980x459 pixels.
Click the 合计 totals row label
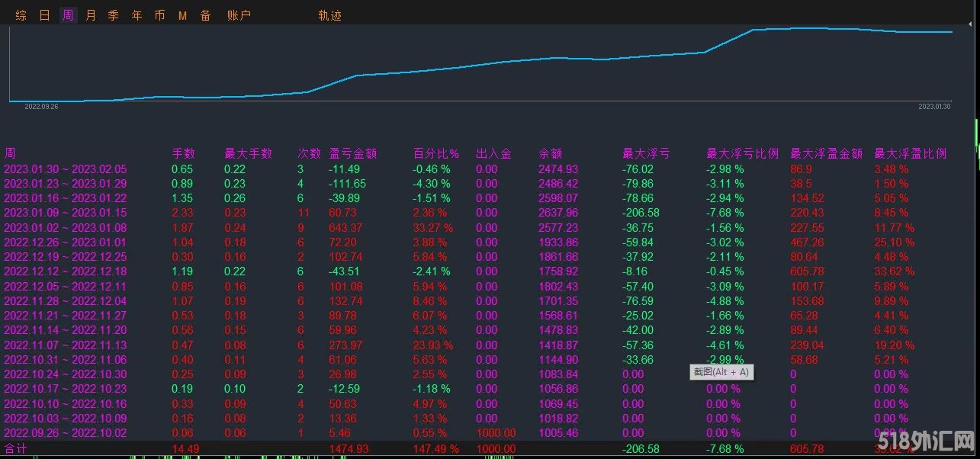pyautogui.click(x=15, y=449)
